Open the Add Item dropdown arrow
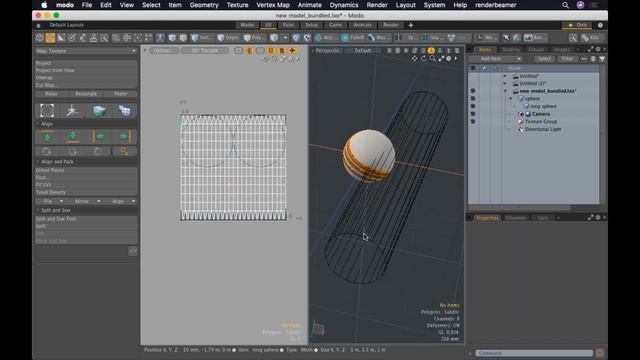Screen dimensions: 640x360 [518, 59]
